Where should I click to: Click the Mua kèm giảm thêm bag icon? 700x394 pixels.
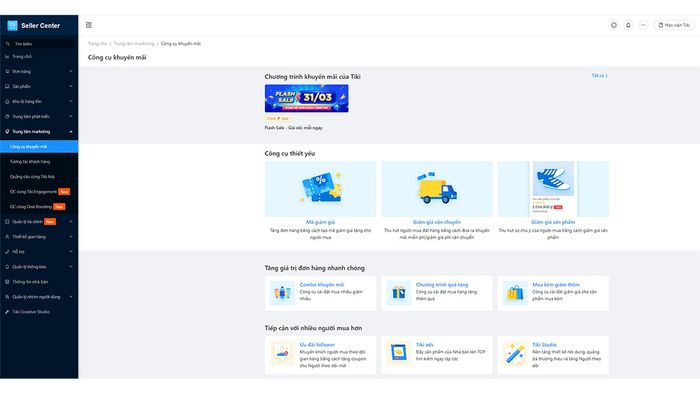coord(515,293)
